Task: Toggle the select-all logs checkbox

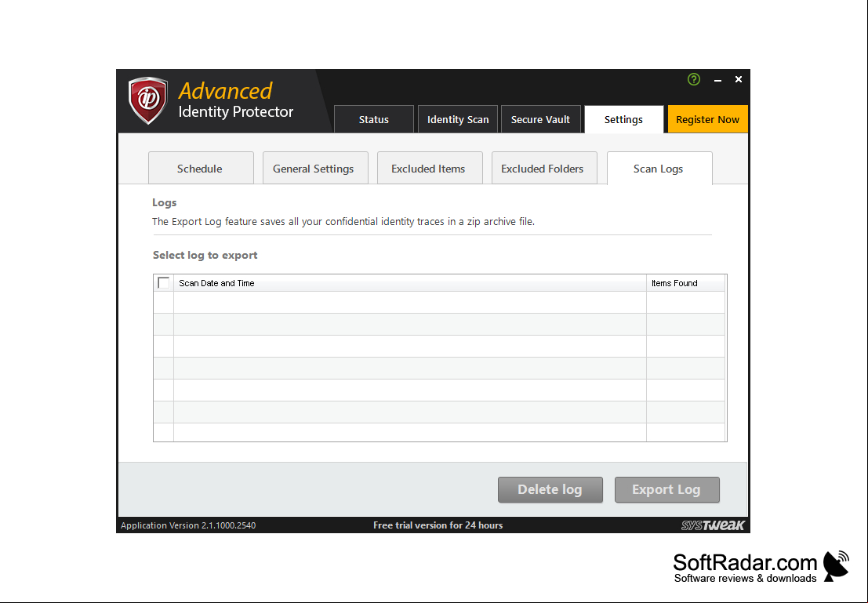Action: (163, 283)
